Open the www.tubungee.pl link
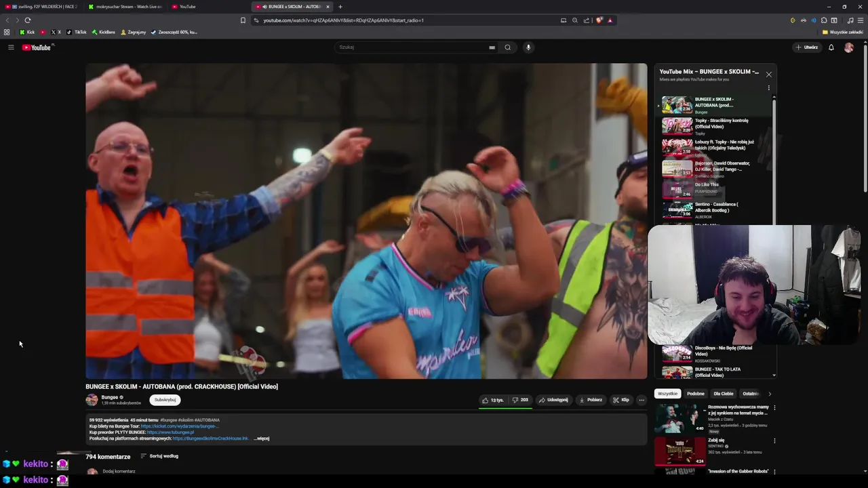This screenshot has width=868, height=488. point(170,432)
